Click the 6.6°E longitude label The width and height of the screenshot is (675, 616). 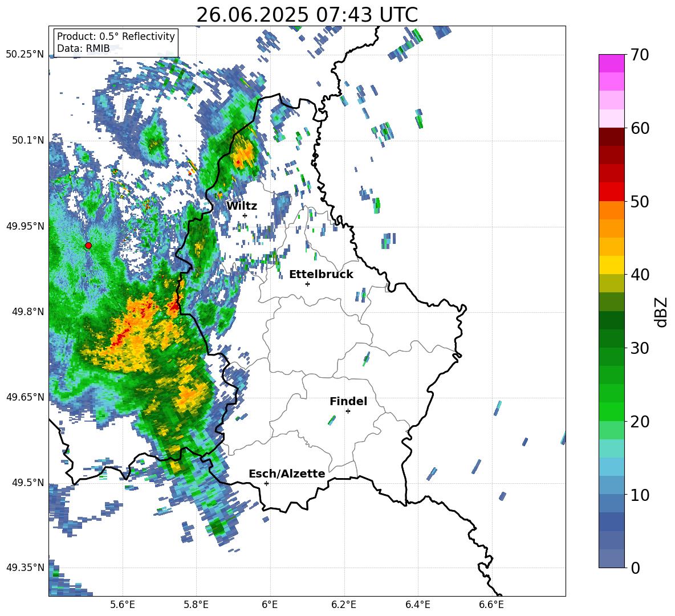coord(491,605)
